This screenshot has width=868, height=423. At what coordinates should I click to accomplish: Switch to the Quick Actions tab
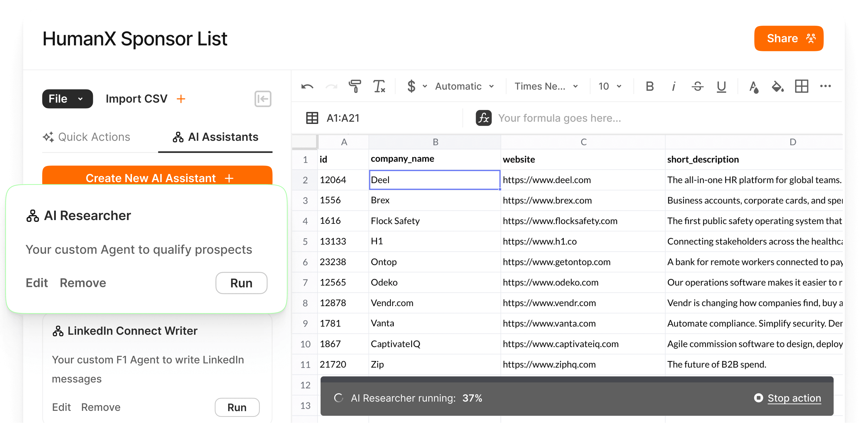[87, 137]
